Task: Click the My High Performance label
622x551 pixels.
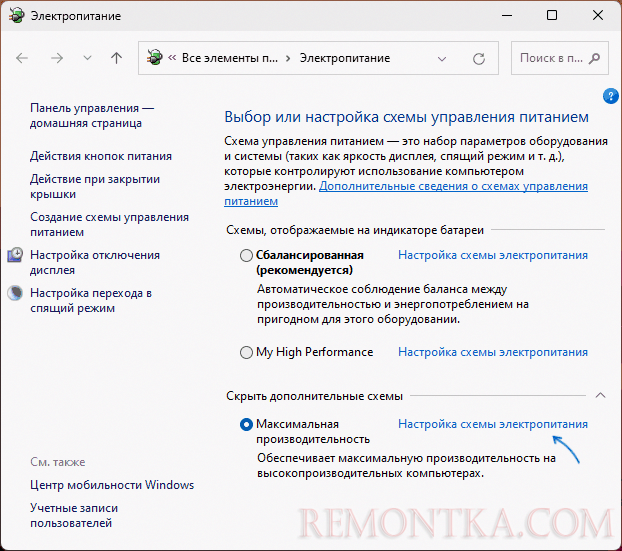Action: 315,352
